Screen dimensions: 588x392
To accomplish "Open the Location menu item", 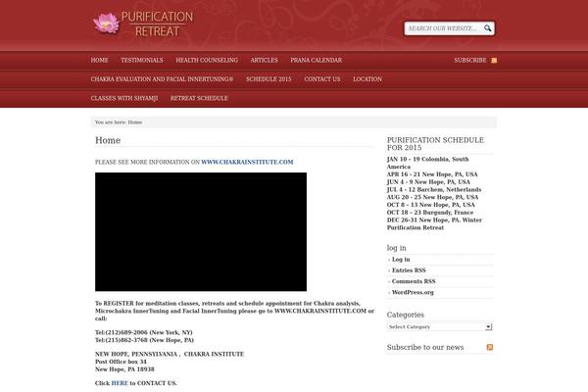I will (x=367, y=79).
